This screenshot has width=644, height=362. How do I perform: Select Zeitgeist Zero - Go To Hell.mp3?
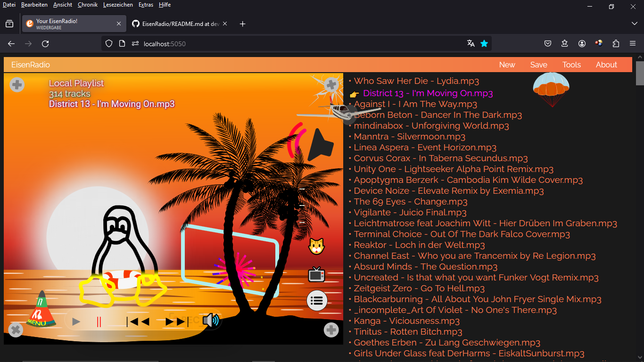[x=419, y=288]
